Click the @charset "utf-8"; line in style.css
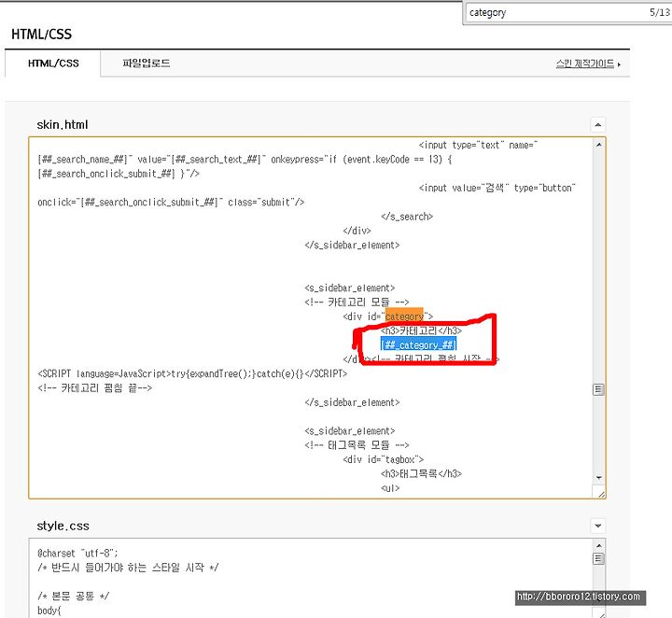The image size is (672, 618). coord(77,553)
